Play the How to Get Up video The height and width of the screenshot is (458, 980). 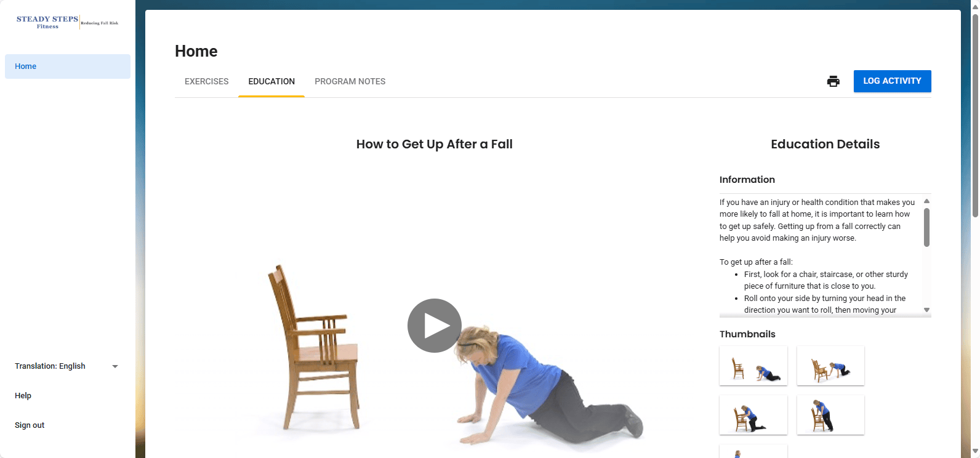435,326
